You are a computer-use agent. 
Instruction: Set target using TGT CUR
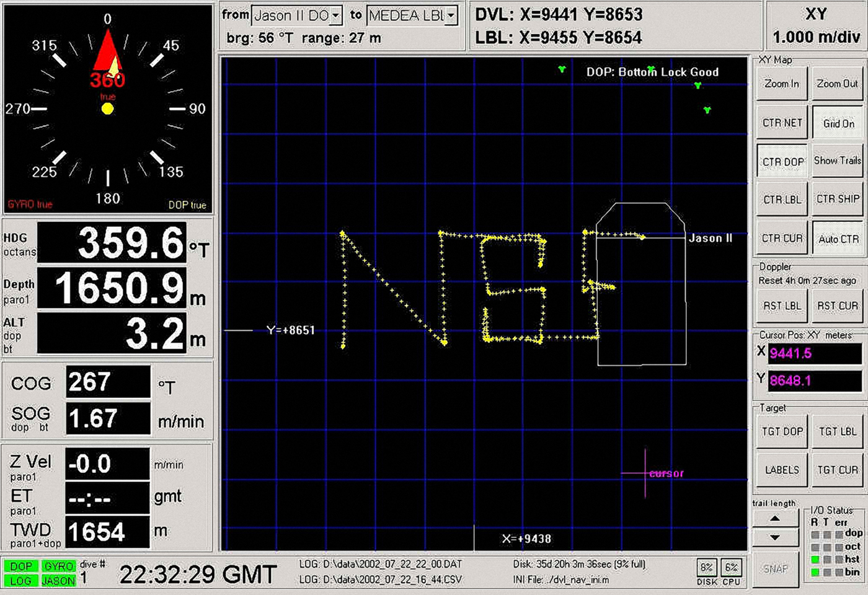coord(838,470)
